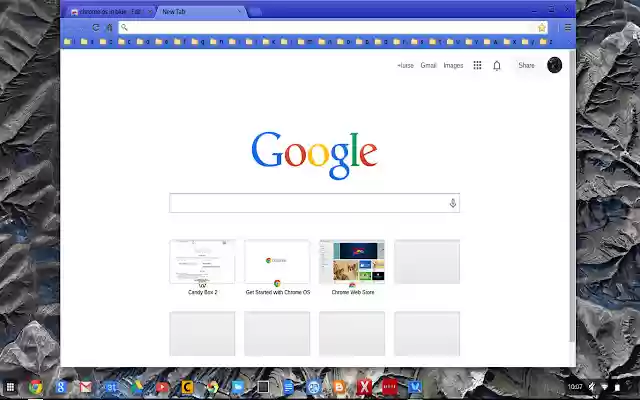Image resolution: width=640 pixels, height=400 pixels.
Task: Click the +name link beside Gmail
Action: [405, 65]
